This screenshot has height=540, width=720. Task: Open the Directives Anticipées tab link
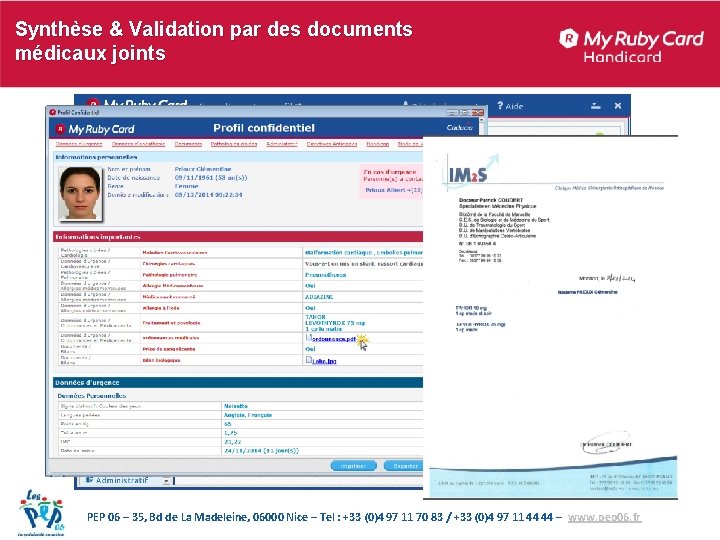332,144
